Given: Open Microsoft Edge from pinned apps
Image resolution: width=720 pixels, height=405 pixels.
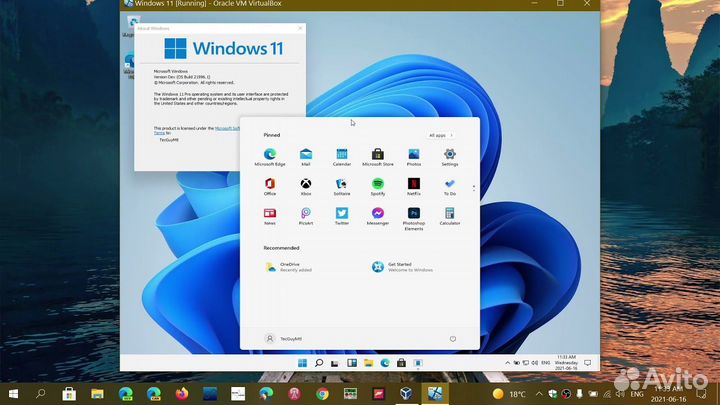Looking at the screenshot, I should click(270, 157).
